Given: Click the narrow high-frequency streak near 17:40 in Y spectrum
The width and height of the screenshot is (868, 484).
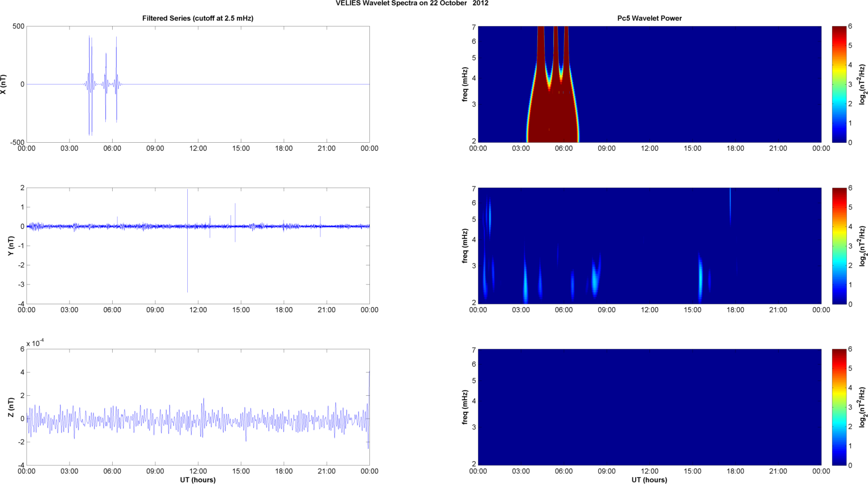Looking at the screenshot, I should pyautogui.click(x=730, y=206).
